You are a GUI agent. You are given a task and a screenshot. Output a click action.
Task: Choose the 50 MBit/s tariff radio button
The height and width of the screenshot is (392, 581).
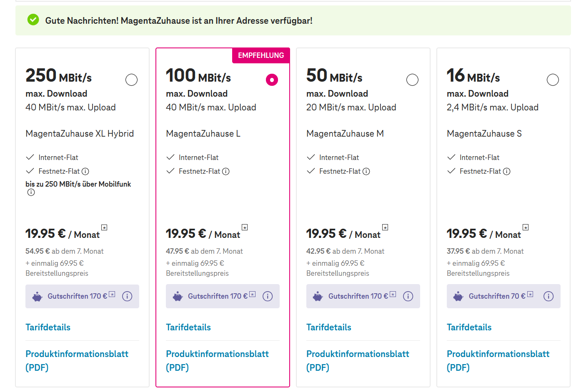click(412, 80)
